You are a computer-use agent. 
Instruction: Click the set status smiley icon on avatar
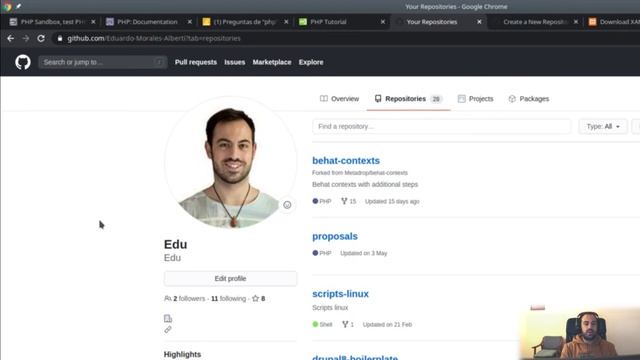287,205
